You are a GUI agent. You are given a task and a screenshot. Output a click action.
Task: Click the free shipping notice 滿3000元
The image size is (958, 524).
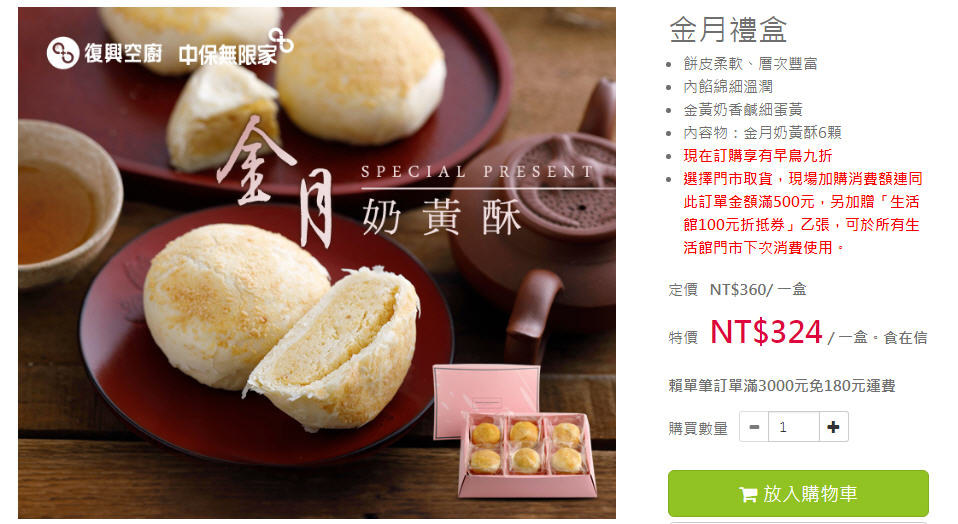coord(782,386)
